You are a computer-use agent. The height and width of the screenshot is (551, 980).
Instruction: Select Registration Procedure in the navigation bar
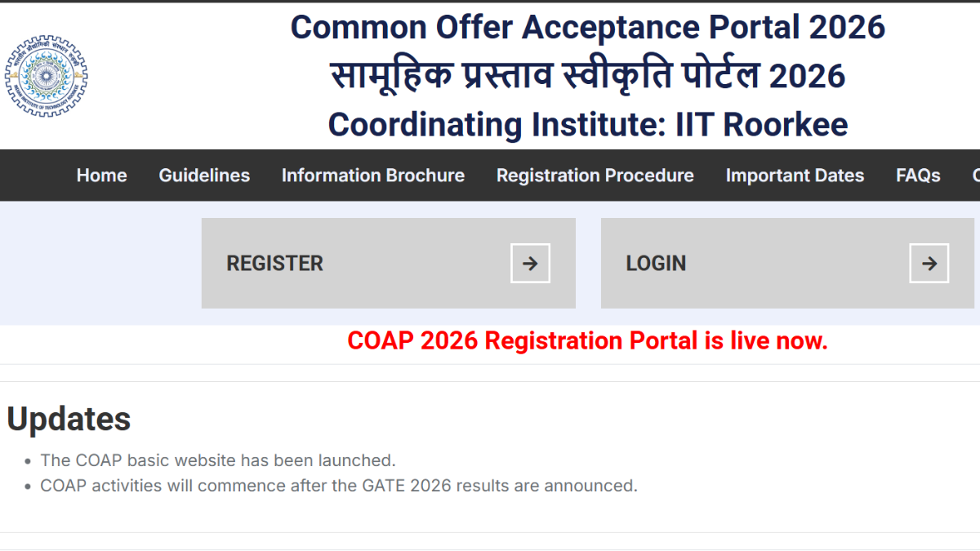click(595, 176)
